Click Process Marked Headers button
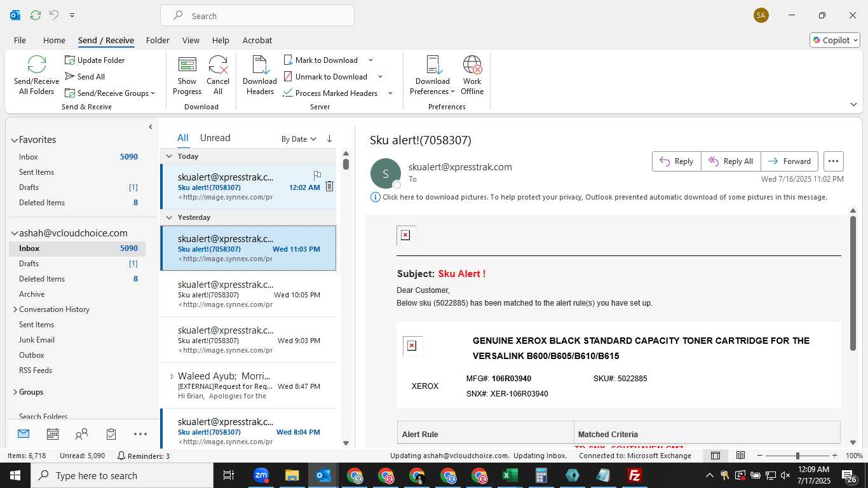 (330, 93)
